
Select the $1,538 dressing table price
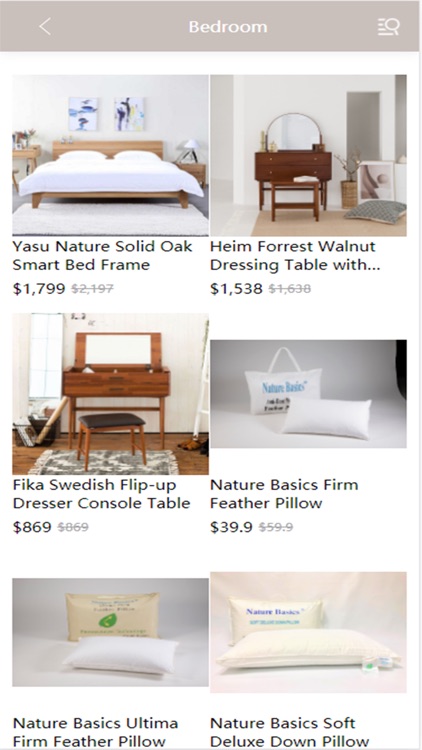pos(236,288)
